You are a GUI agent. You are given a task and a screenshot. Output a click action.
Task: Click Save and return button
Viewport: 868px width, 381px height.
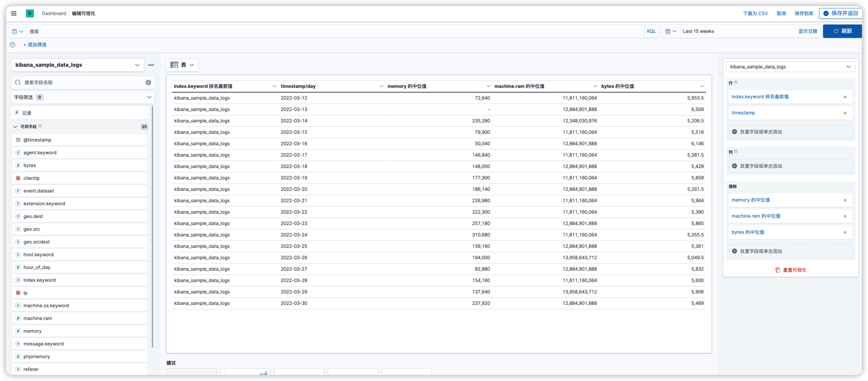840,13
